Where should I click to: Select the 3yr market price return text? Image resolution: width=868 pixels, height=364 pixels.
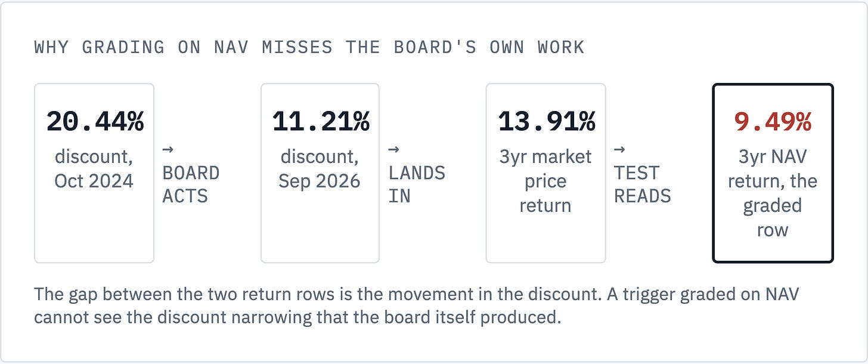(x=545, y=181)
